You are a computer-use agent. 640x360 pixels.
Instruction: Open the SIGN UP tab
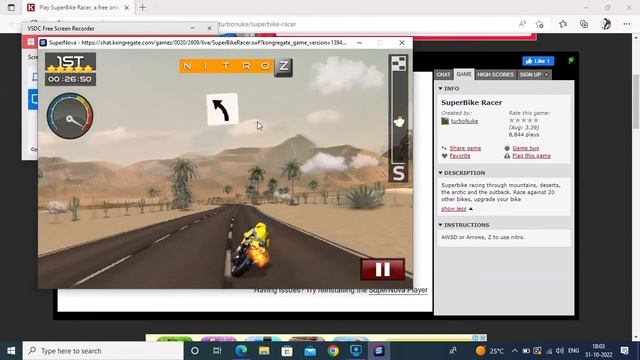(530, 75)
